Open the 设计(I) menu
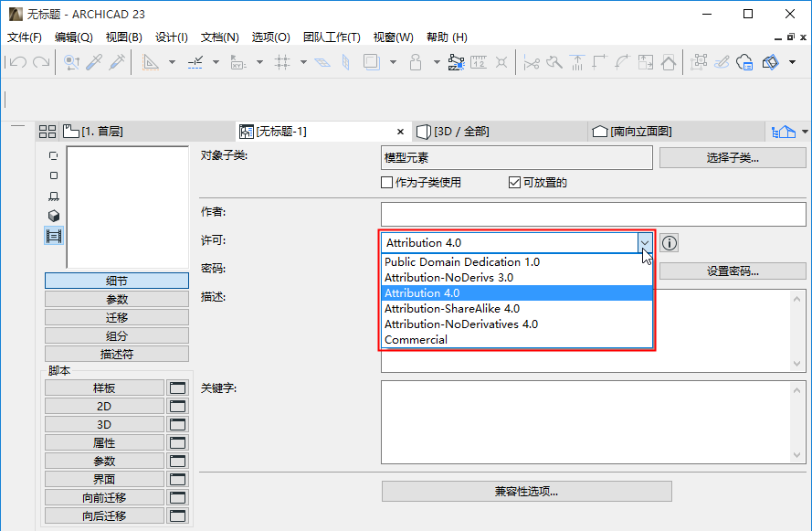This screenshot has width=812, height=531. pyautogui.click(x=172, y=37)
